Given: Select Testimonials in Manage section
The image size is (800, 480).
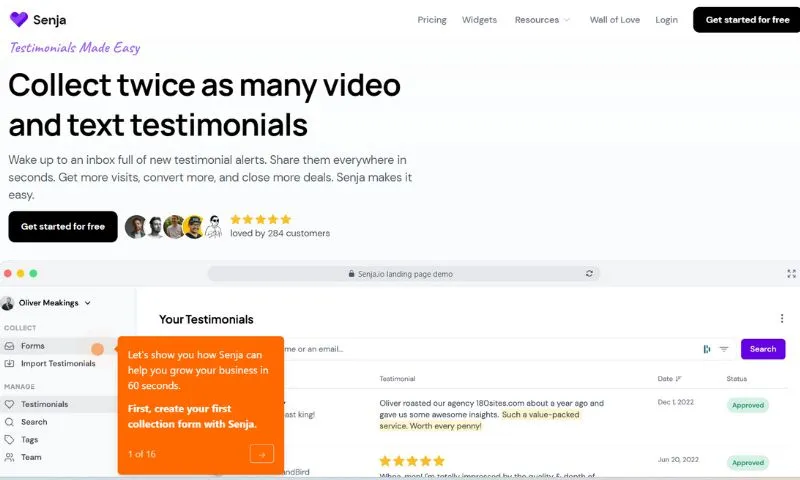Looking at the screenshot, I should (x=44, y=405).
